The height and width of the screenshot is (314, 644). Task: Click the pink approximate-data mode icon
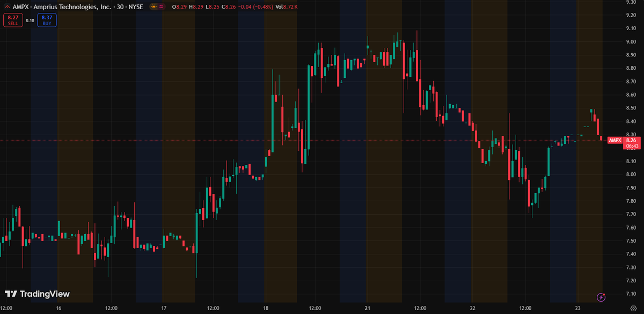click(161, 6)
